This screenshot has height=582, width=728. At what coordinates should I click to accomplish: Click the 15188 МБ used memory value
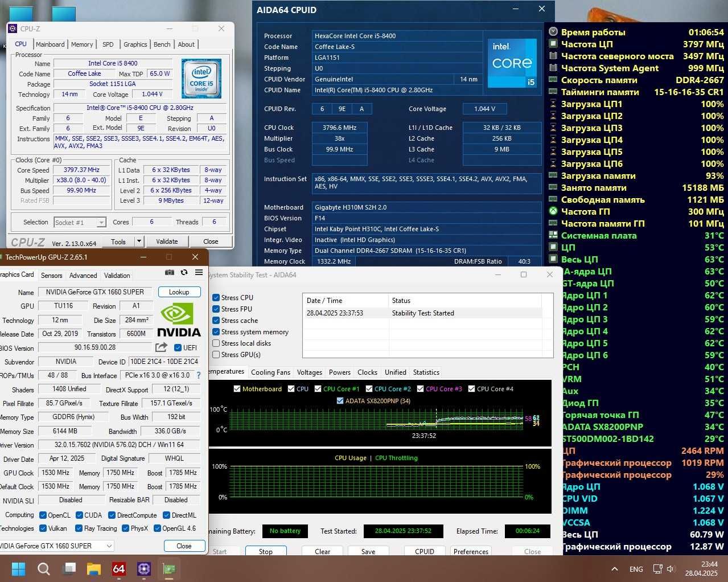[x=703, y=187]
